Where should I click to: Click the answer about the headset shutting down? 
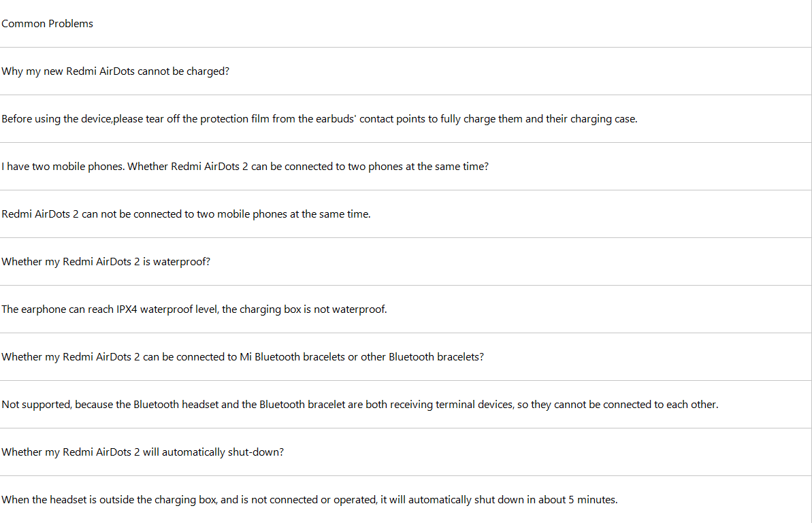click(x=309, y=500)
